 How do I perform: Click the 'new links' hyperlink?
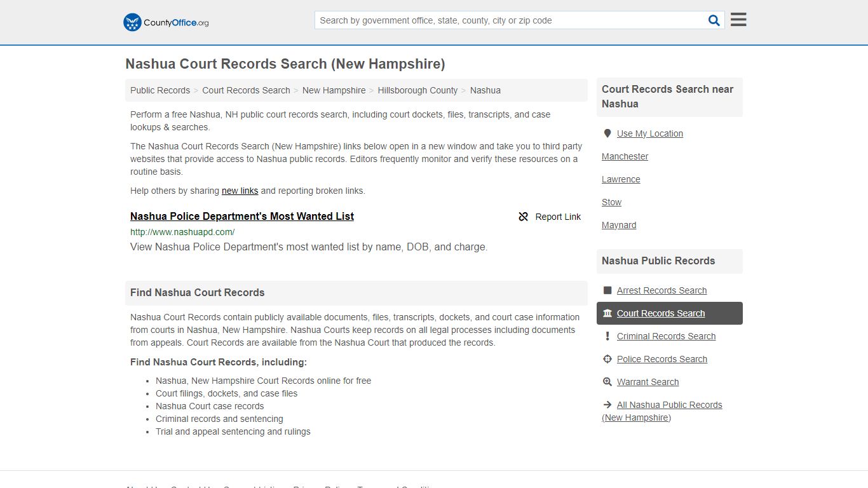[240, 191]
